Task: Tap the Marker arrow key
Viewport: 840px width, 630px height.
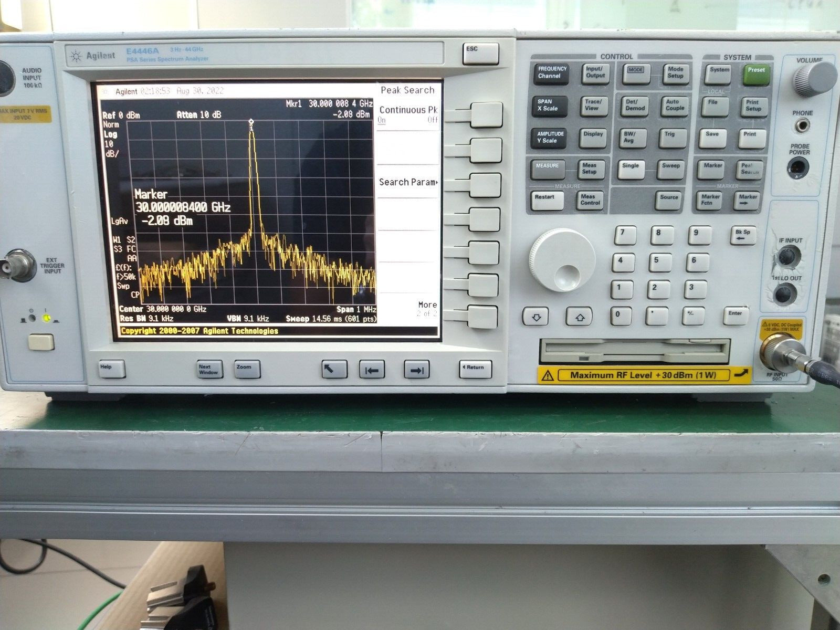Action: point(748,201)
